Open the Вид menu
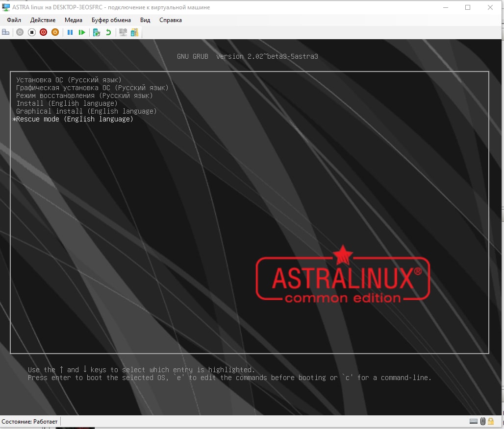This screenshot has width=504, height=429. click(145, 20)
